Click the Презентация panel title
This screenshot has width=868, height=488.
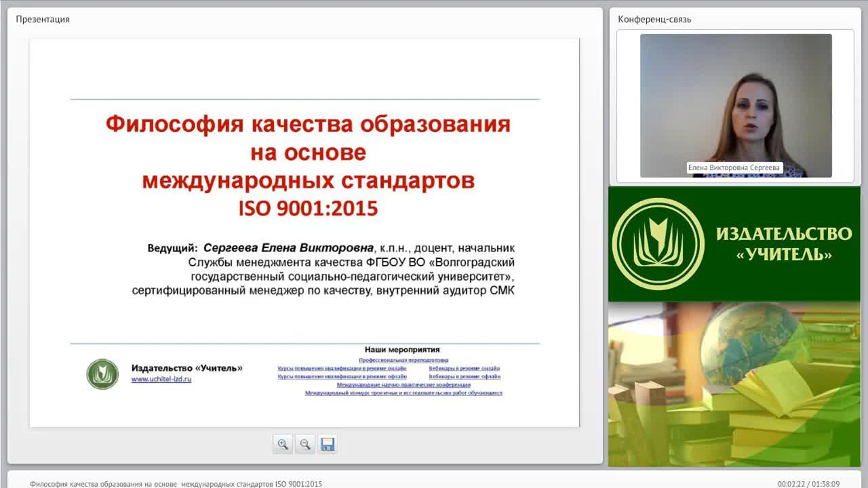pyautogui.click(x=43, y=19)
